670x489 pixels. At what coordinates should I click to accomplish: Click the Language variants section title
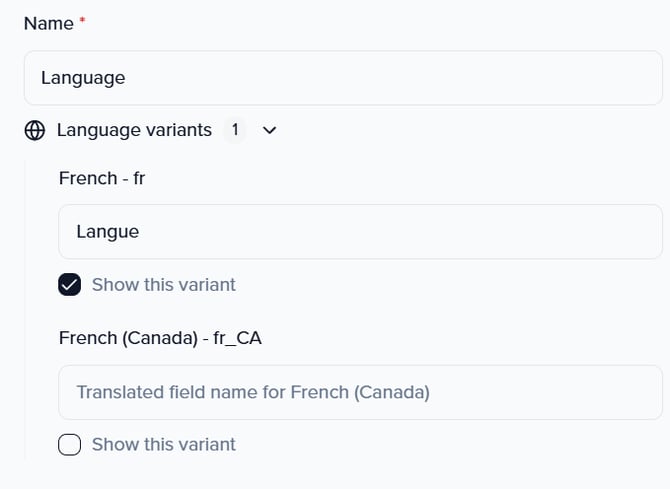[x=134, y=130]
